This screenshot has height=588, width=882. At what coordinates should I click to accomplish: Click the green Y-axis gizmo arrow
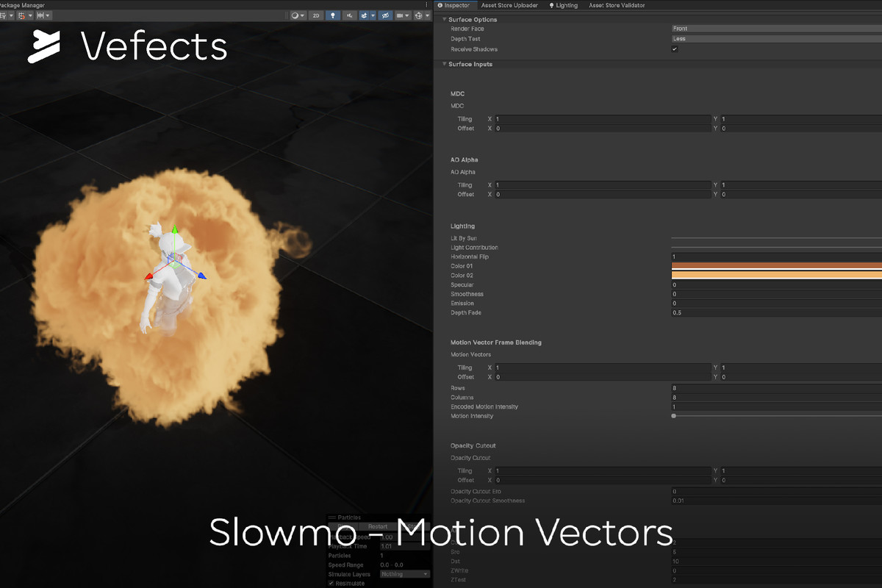[x=175, y=231]
